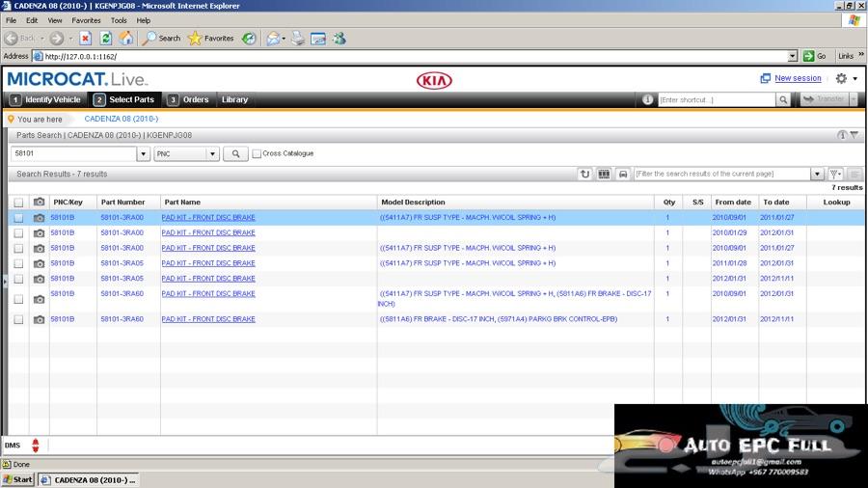
Task: Click the Print toolbar icon
Action: point(298,39)
